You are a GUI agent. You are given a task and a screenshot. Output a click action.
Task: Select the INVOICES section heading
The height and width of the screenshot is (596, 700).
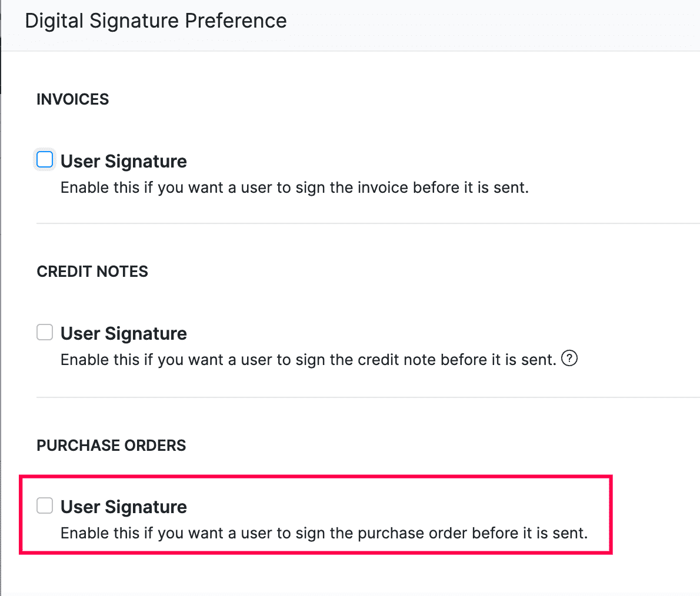tap(72, 99)
